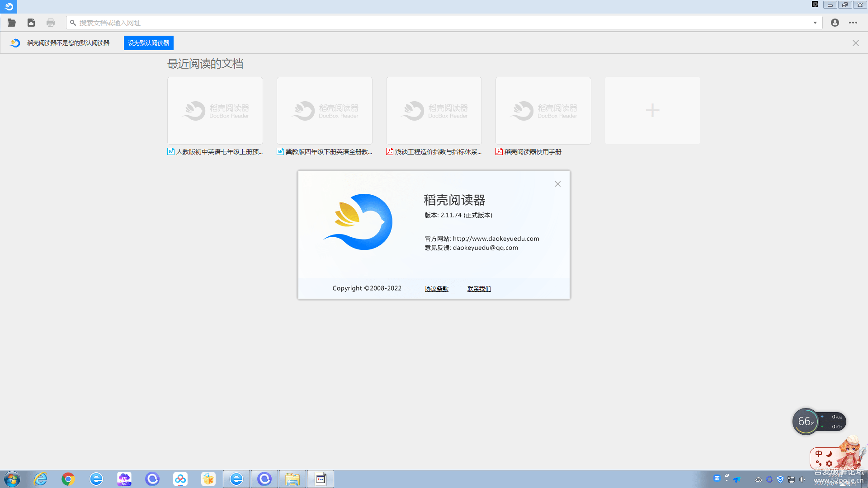Click the PDF icon beside 稻壳阅读器使用手册
The image size is (868, 488).
499,152
